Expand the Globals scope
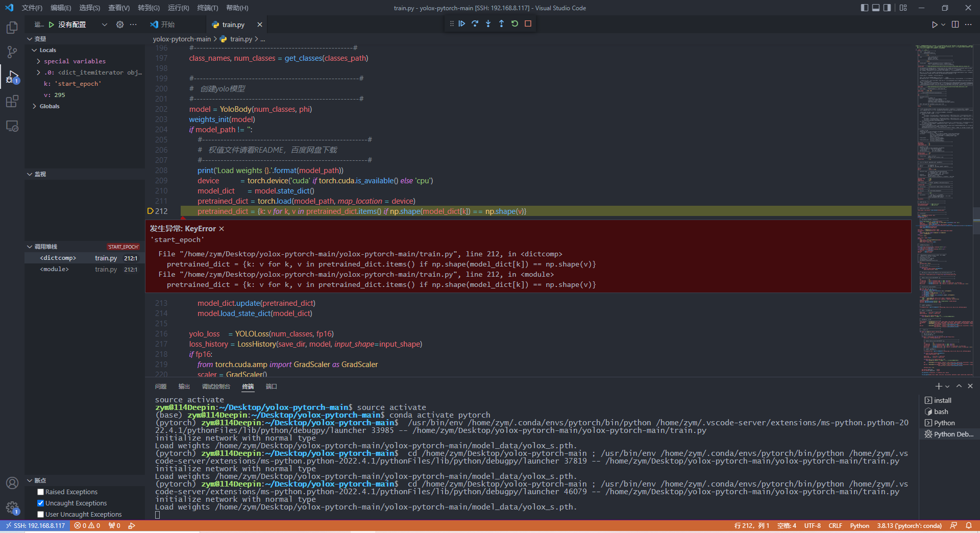The image size is (980, 533). tap(35, 106)
